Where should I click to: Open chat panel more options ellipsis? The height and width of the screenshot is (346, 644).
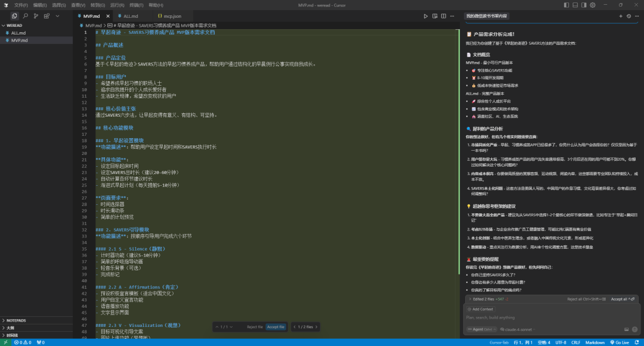(637, 16)
